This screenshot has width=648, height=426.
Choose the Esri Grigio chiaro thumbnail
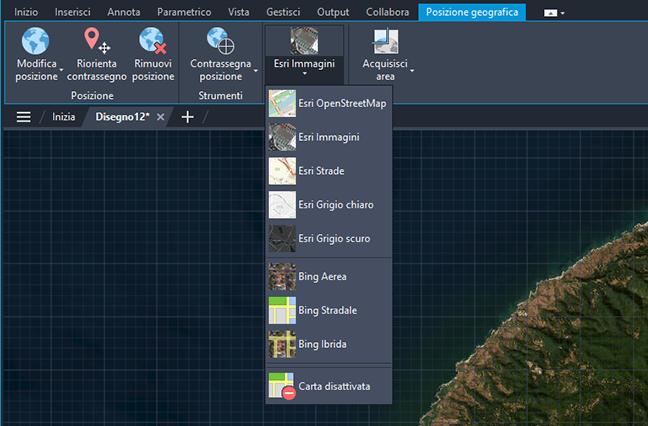tap(282, 205)
